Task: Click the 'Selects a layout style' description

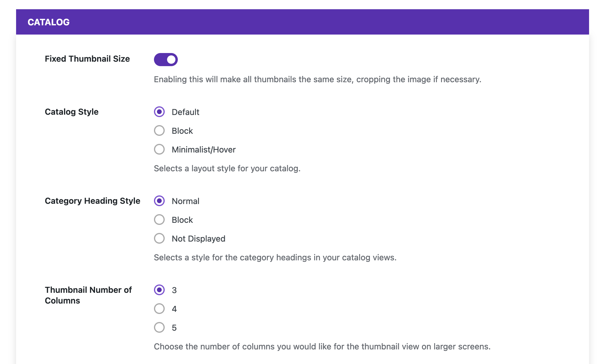Action: (227, 168)
